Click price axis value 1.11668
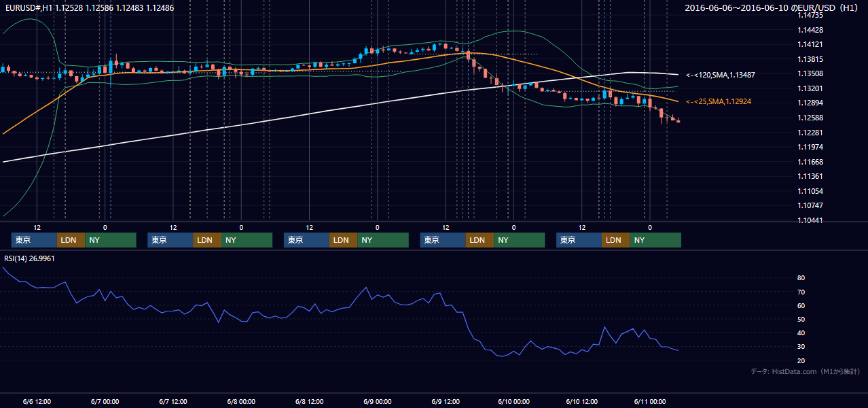This screenshot has height=408, width=868. [x=810, y=162]
